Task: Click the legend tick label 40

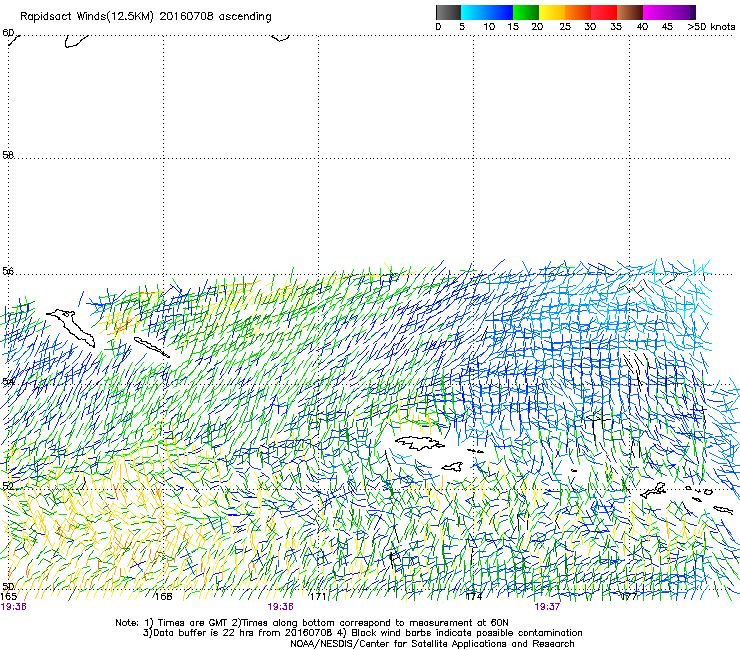Action: pos(642,27)
